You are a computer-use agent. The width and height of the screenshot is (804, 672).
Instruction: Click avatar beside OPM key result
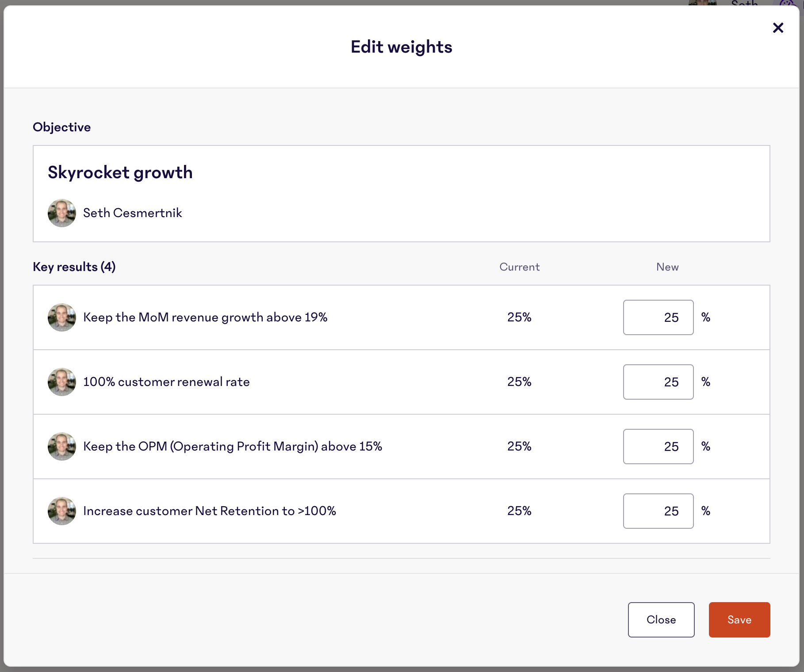pyautogui.click(x=62, y=447)
